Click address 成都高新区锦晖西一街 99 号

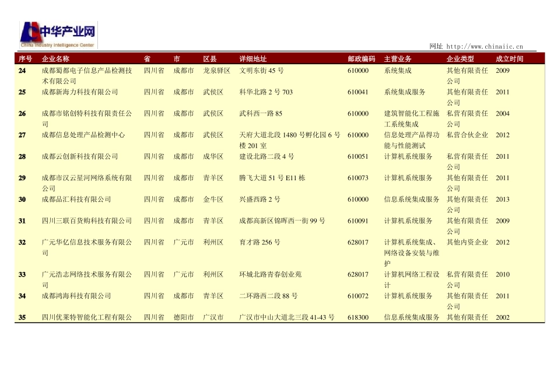click(282, 221)
